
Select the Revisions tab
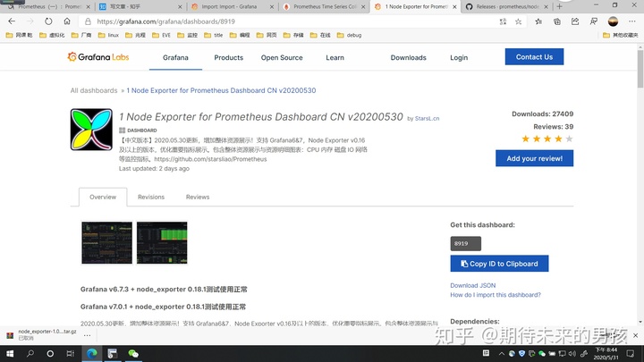tap(151, 197)
